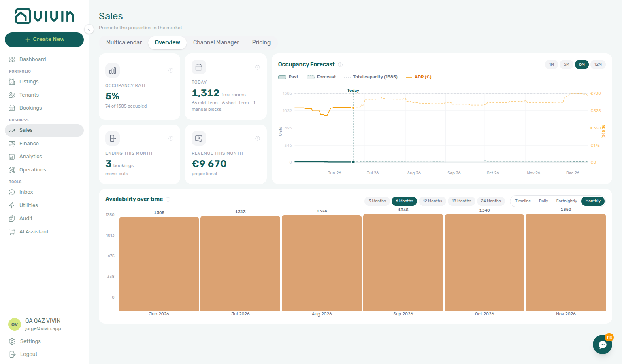The width and height of the screenshot is (622, 364).
Task: Click the Jun 2026 availability bar
Action: pyautogui.click(x=159, y=264)
